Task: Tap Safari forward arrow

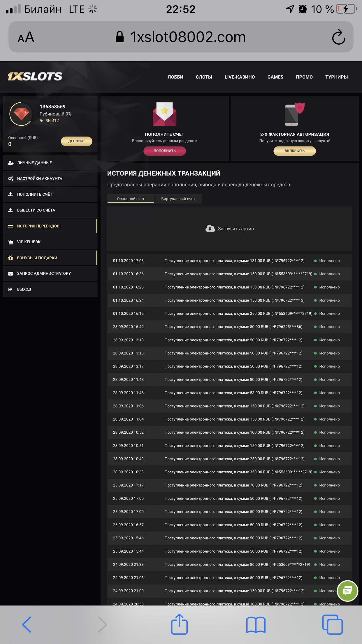Action: click(x=103, y=624)
